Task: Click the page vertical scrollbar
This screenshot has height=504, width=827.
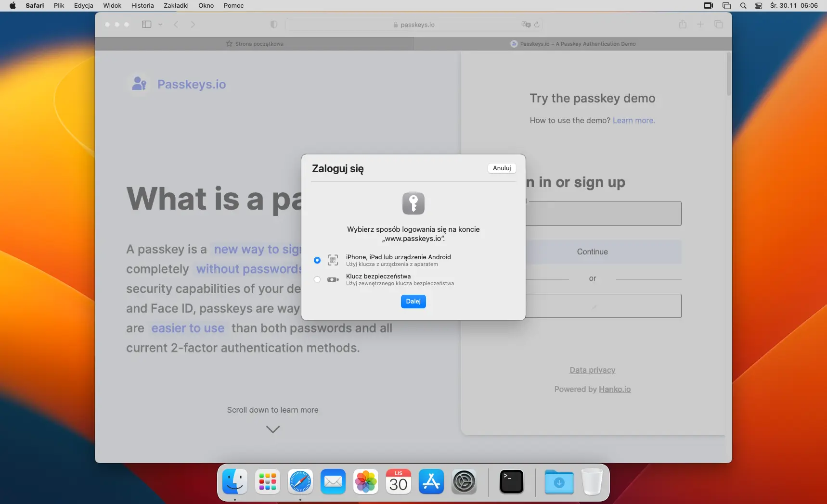Action: tap(728, 75)
